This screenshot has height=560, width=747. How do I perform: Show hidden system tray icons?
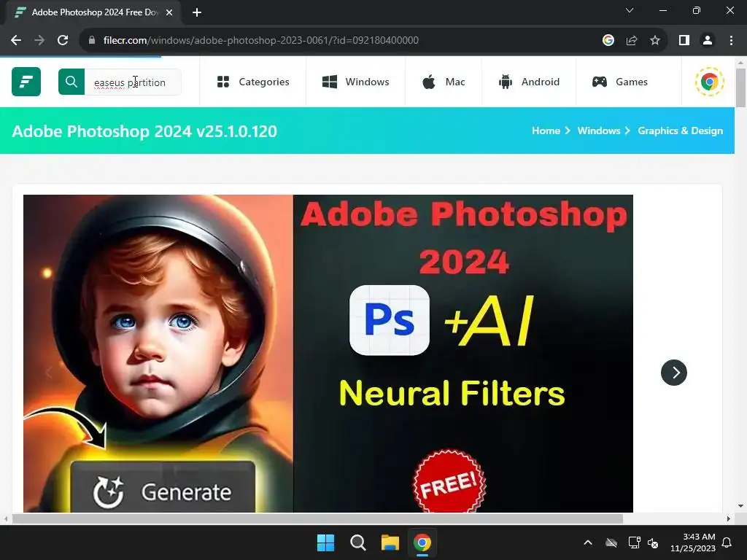[x=588, y=542]
